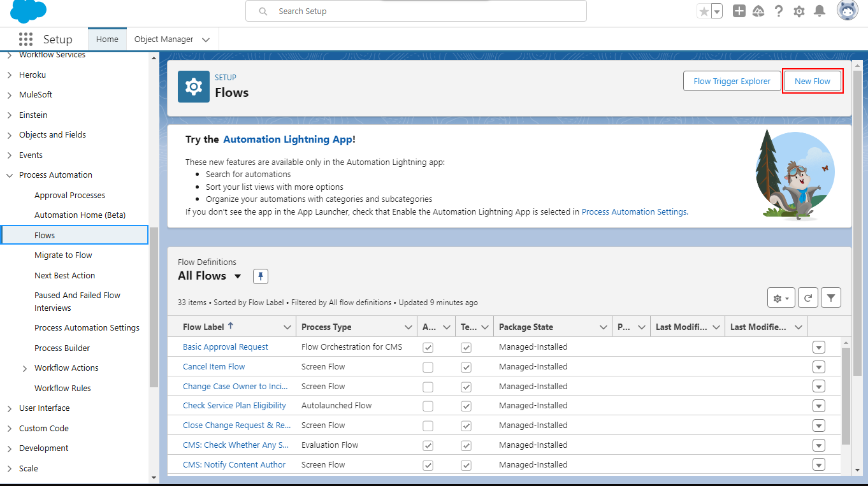Click the Search Setup field
868x486 pixels.
point(416,11)
